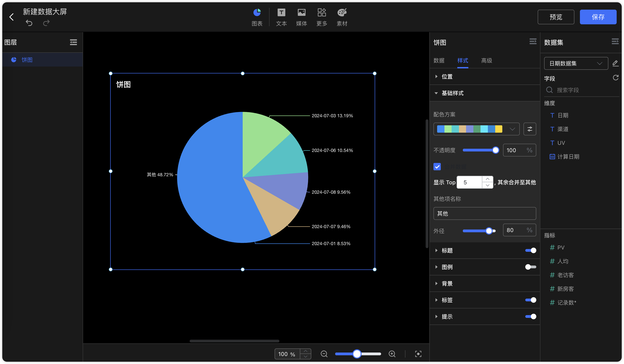Collapse the 图层 layers panel
Screen dimensions: 624x364
(73, 42)
